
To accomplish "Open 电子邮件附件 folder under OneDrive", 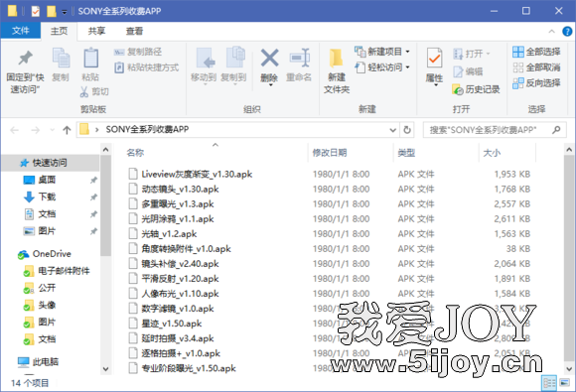I will pyautogui.click(x=64, y=271).
